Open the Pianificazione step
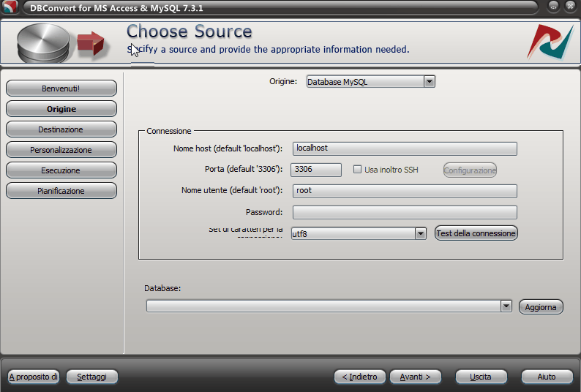 [61, 191]
